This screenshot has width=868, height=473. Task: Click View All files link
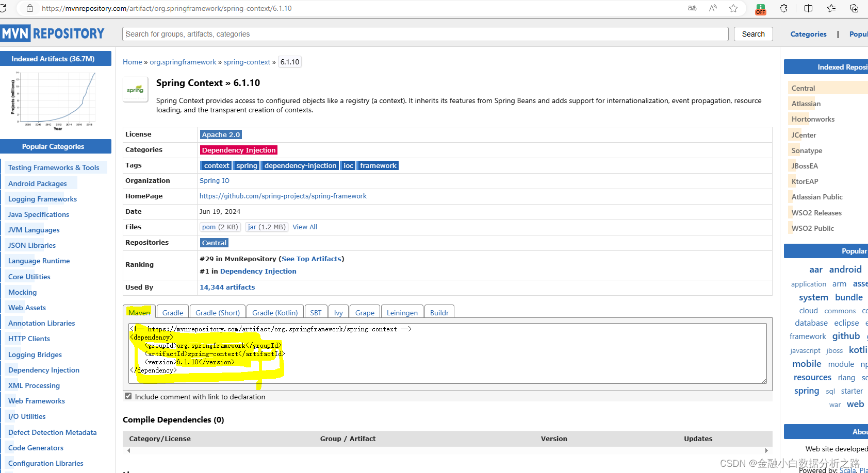(x=305, y=227)
